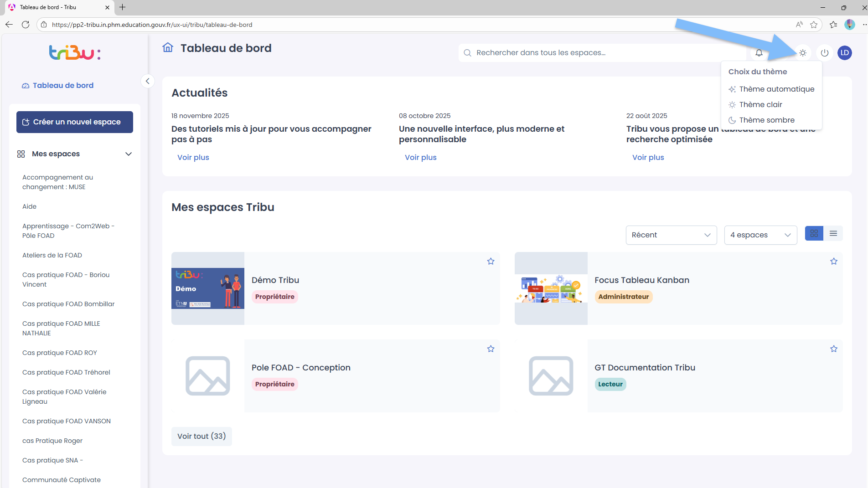Image resolution: width=868 pixels, height=488 pixels.
Task: Open a new browser tab
Action: pyautogui.click(x=123, y=7)
